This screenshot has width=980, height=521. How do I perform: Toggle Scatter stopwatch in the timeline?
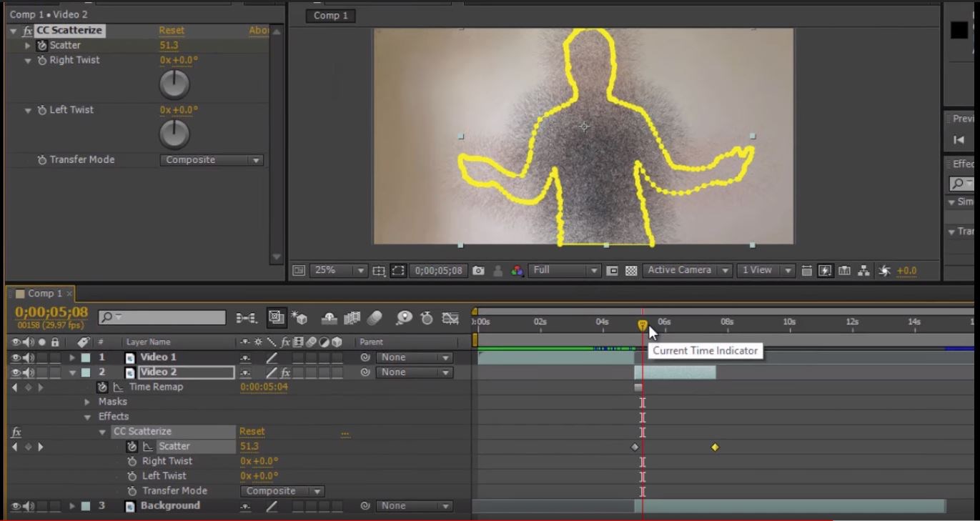(x=132, y=447)
